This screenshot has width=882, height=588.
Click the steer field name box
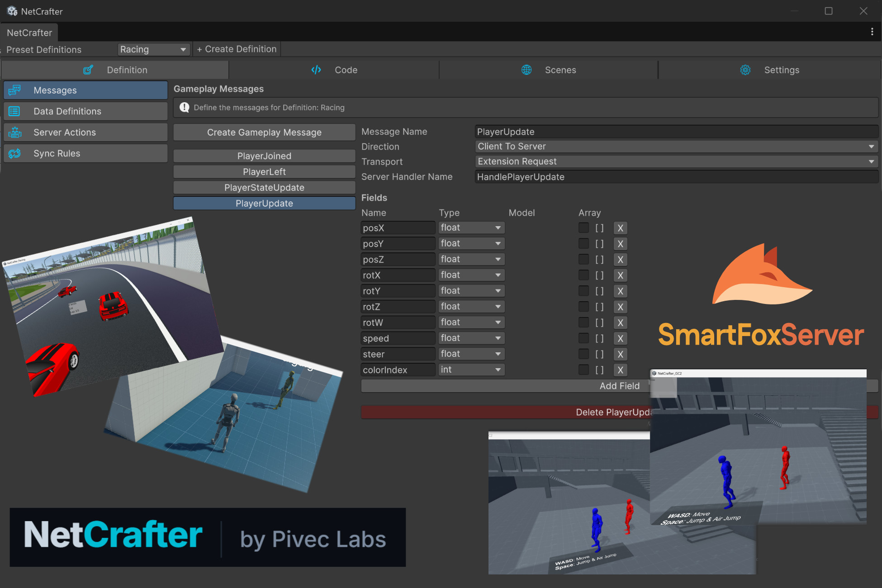pos(398,354)
